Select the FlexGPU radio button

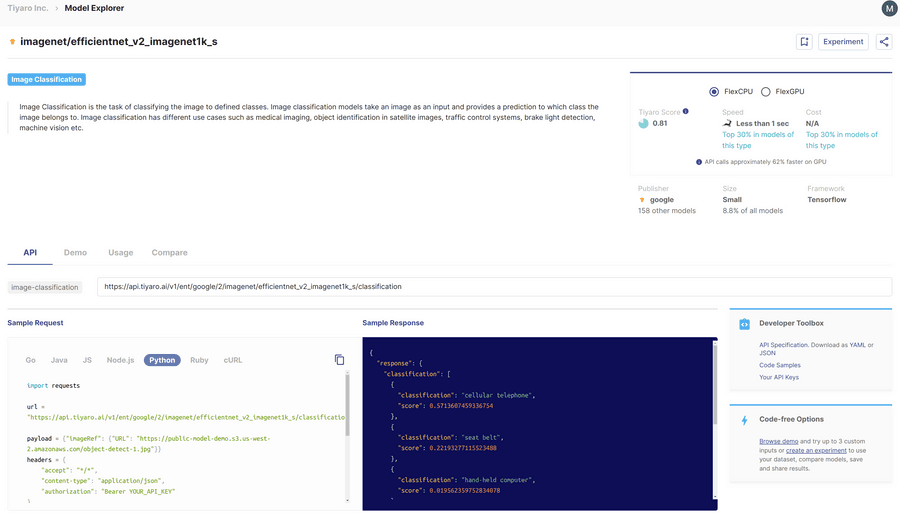coord(766,92)
